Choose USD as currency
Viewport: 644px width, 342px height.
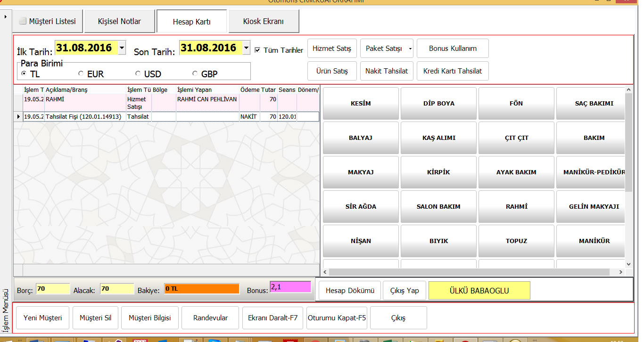click(x=138, y=73)
